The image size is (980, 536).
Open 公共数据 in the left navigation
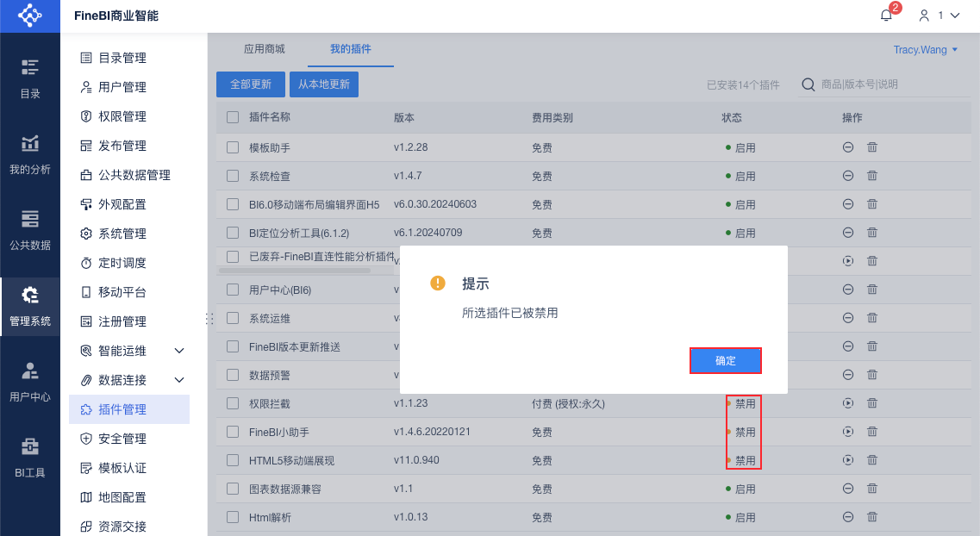[30, 229]
